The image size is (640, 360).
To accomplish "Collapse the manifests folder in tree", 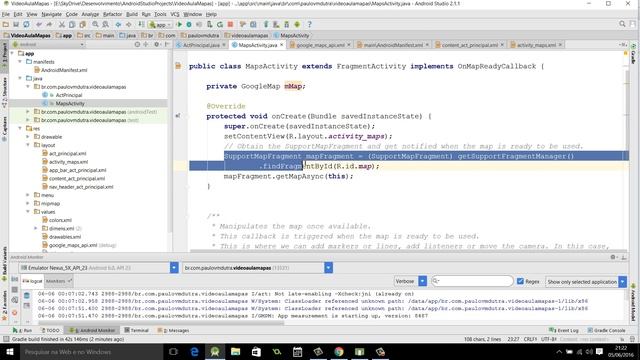I will click(x=20, y=62).
